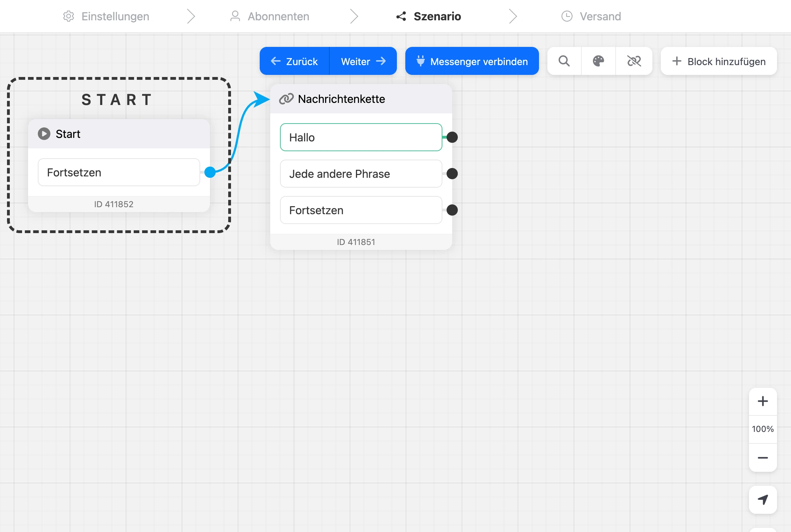Click the output dot of Nachrichtenkette's Fortsetzen

pyautogui.click(x=452, y=210)
